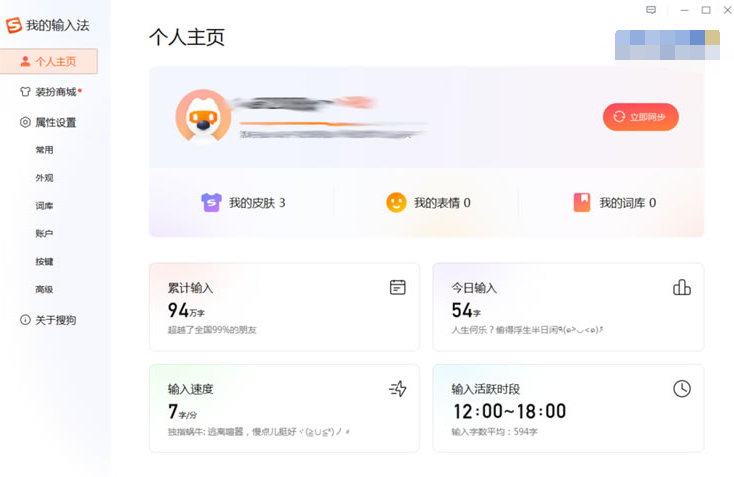Screen dimensions: 734x477
Task: Click the lightning icon in 输入速度 card
Action: click(397, 389)
